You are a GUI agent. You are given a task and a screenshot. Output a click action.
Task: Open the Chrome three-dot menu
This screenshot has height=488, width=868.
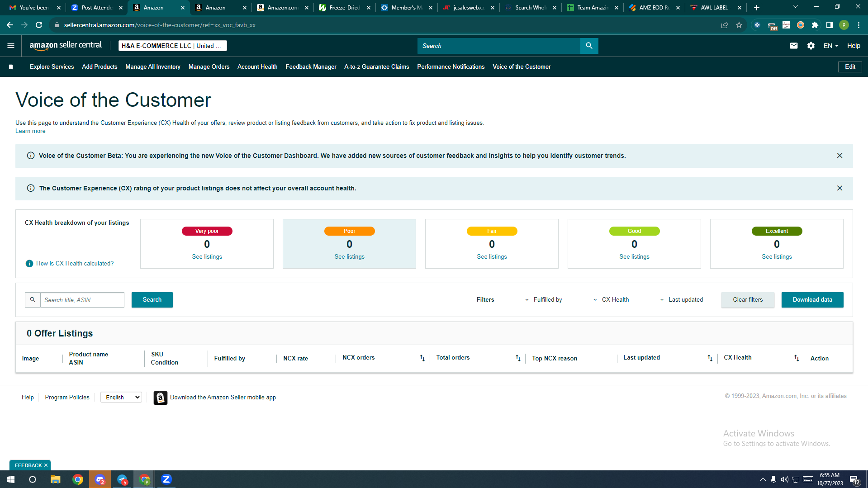pyautogui.click(x=859, y=25)
